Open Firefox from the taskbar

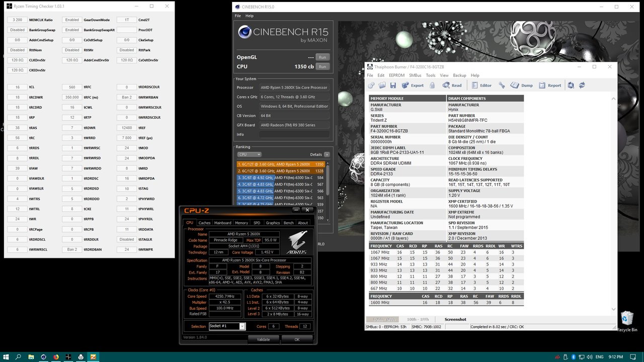click(56, 357)
